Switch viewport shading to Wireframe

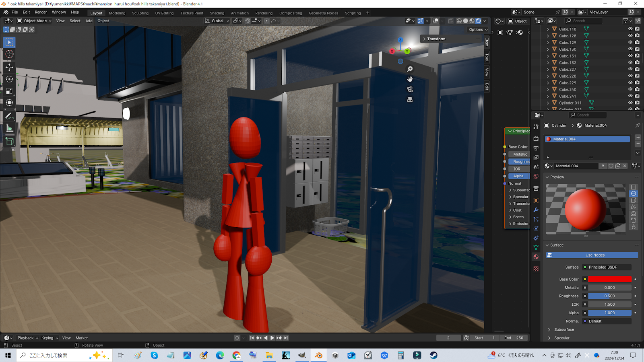(459, 21)
